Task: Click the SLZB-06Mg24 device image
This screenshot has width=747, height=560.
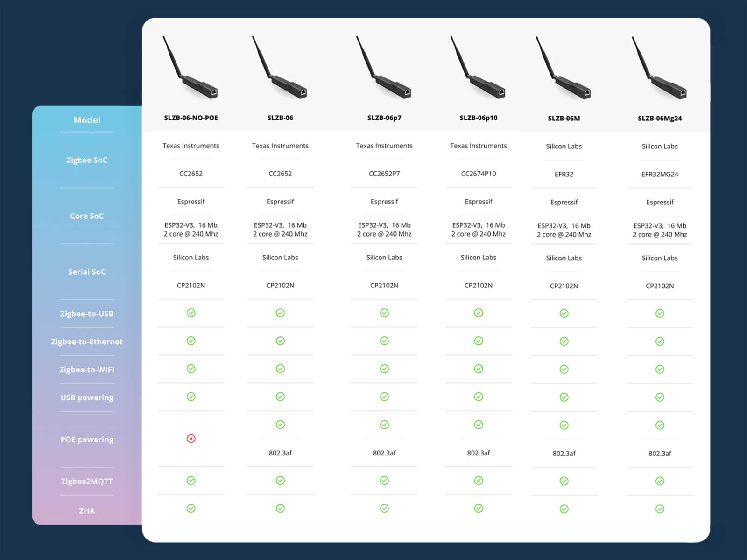Action: (x=659, y=68)
